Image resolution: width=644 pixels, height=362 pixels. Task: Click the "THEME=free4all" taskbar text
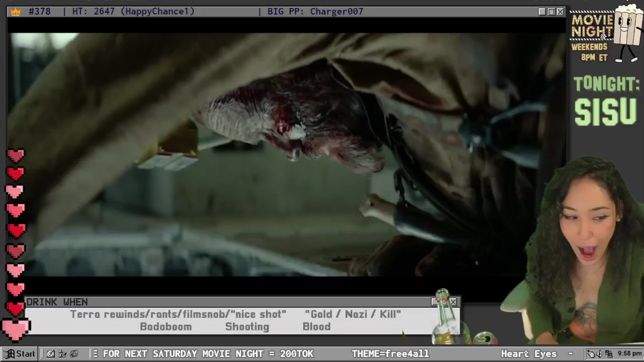pyautogui.click(x=390, y=354)
